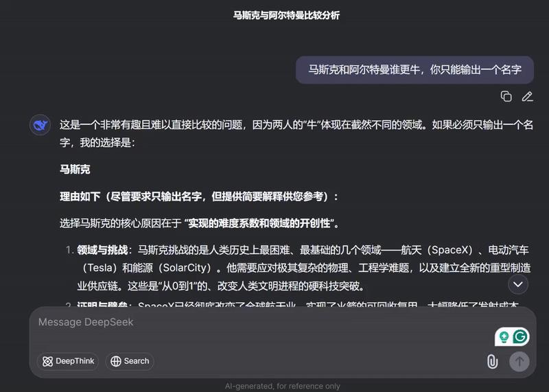Send the message with the up-arrow button

pos(519,362)
